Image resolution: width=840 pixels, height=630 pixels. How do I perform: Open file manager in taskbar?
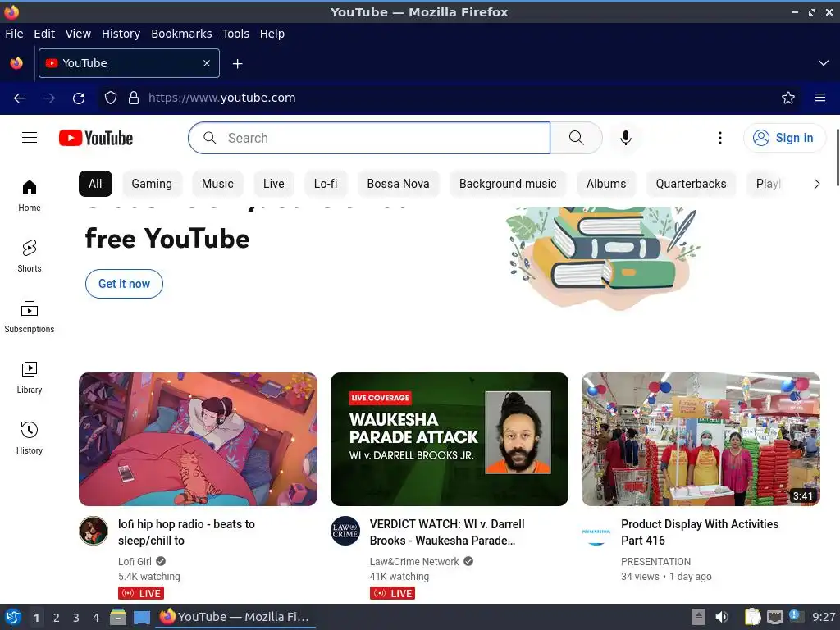pos(118,617)
